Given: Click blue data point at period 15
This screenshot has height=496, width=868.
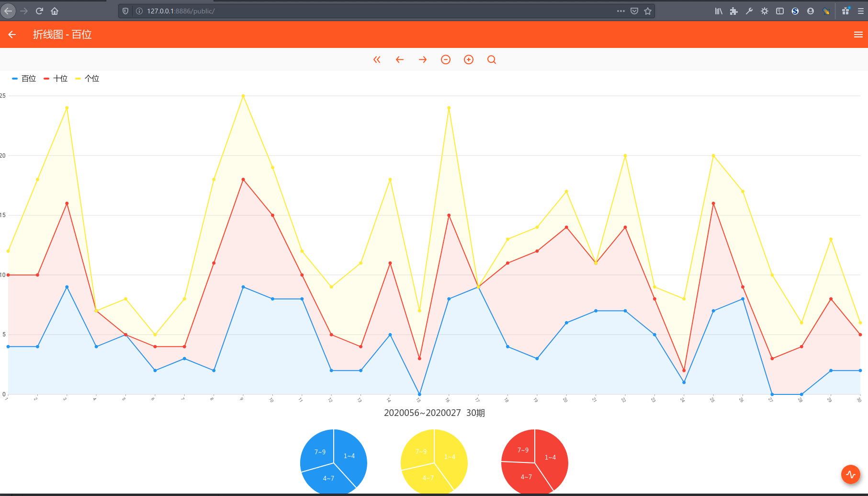Looking at the screenshot, I should 419,394.
